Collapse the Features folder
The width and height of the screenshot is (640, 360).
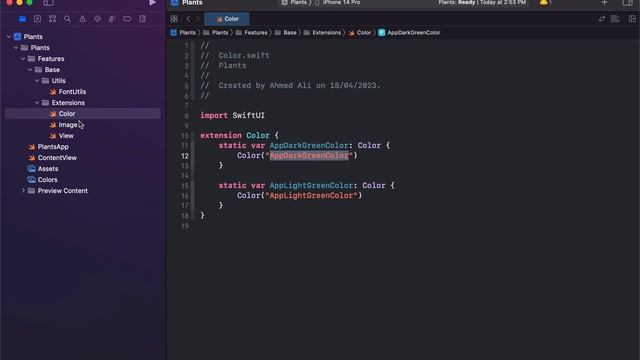(23, 59)
